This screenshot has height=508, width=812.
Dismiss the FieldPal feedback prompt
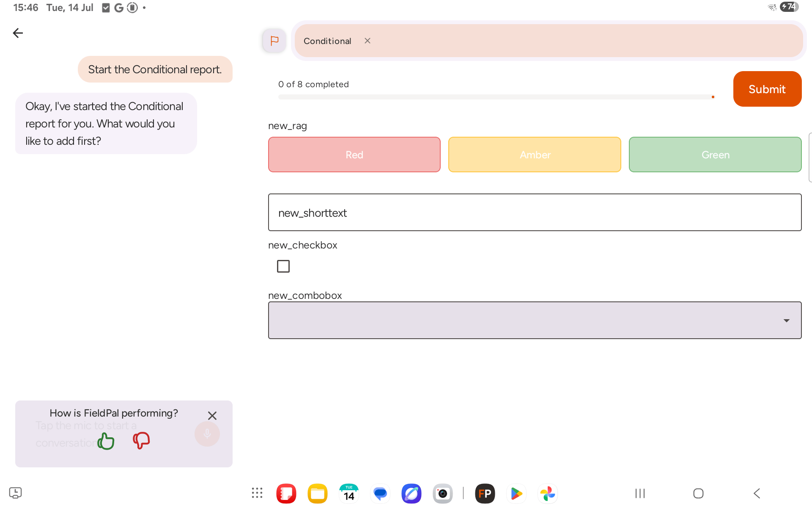[x=212, y=416]
